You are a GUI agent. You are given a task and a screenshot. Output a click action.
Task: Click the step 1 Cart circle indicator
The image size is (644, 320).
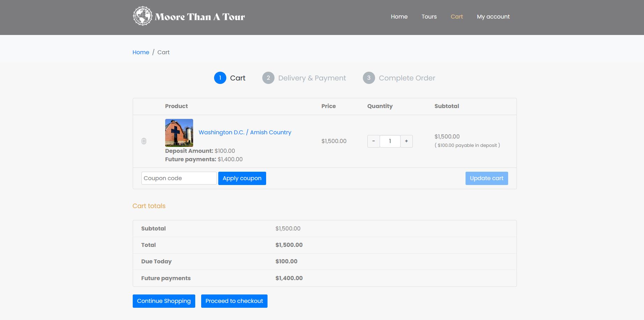(220, 78)
